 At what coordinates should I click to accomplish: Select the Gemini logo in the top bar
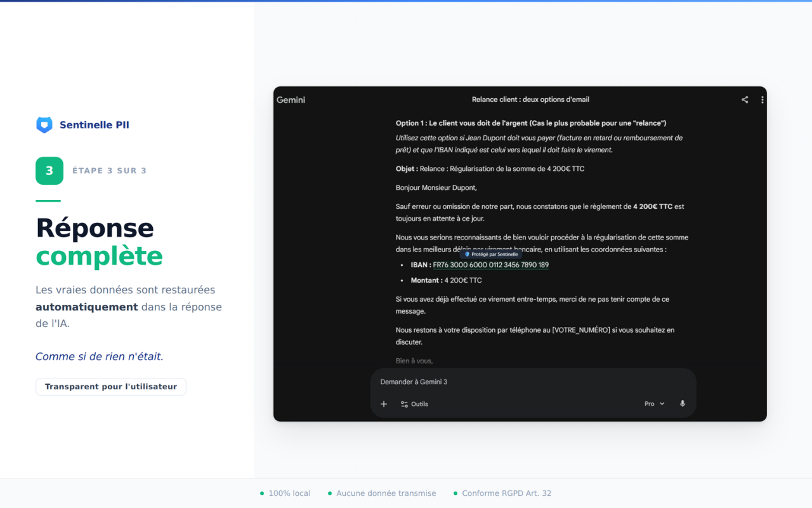pos(291,99)
